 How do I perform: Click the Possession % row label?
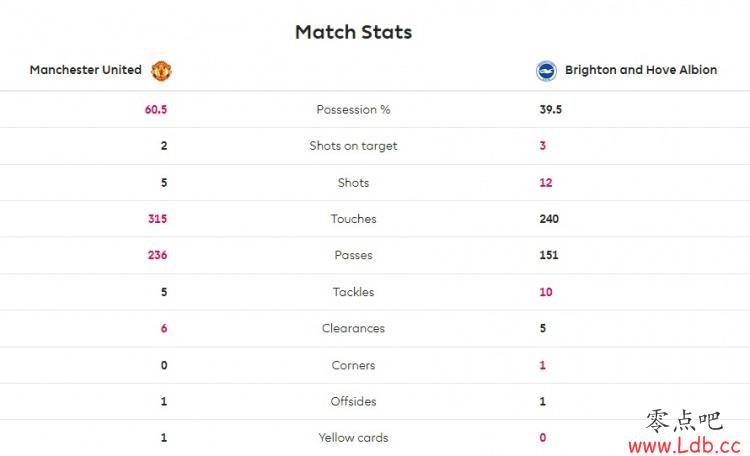[353, 110]
